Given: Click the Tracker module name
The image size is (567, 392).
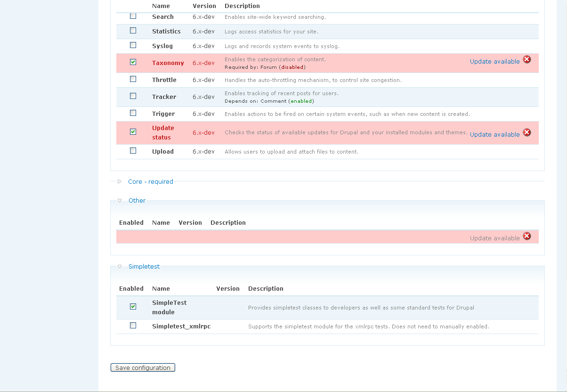Looking at the screenshot, I should click(x=164, y=97).
